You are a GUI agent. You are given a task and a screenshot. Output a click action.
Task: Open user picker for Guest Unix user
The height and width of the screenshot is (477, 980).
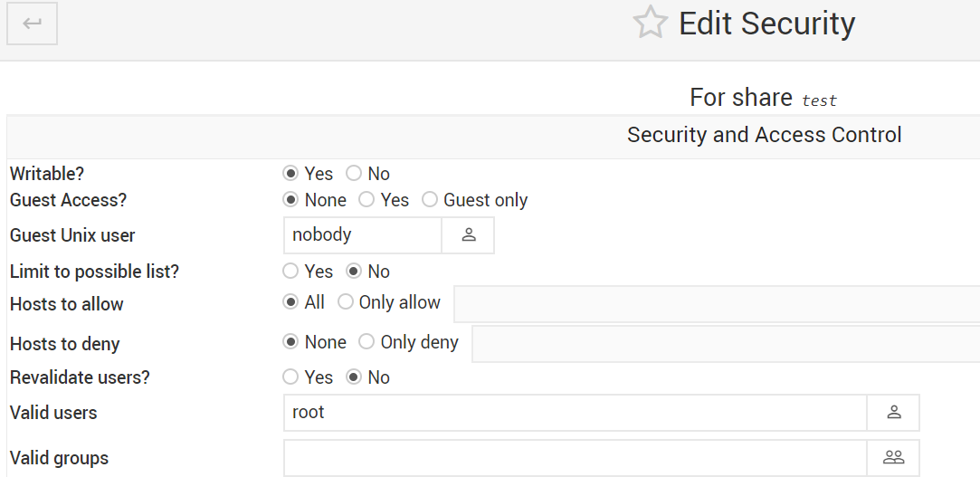[468, 235]
